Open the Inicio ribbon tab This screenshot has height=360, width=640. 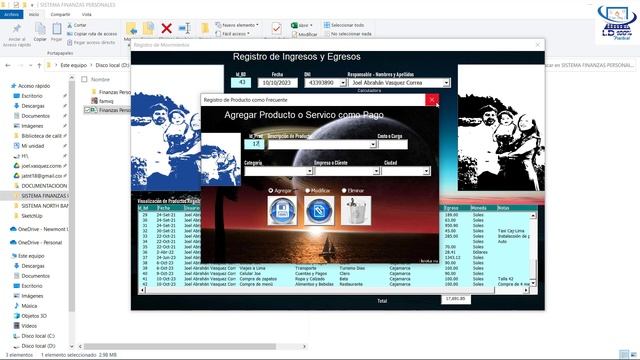(x=34, y=14)
